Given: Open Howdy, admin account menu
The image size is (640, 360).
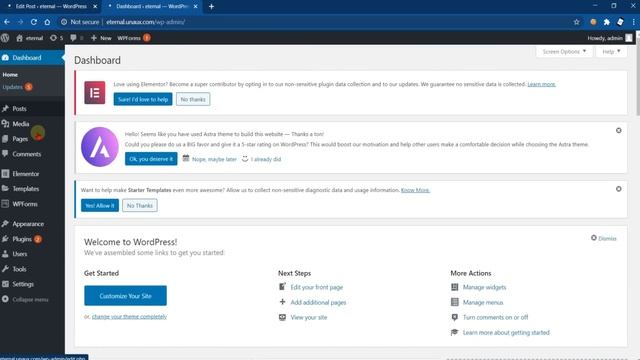Looking at the screenshot, I should pos(610,38).
